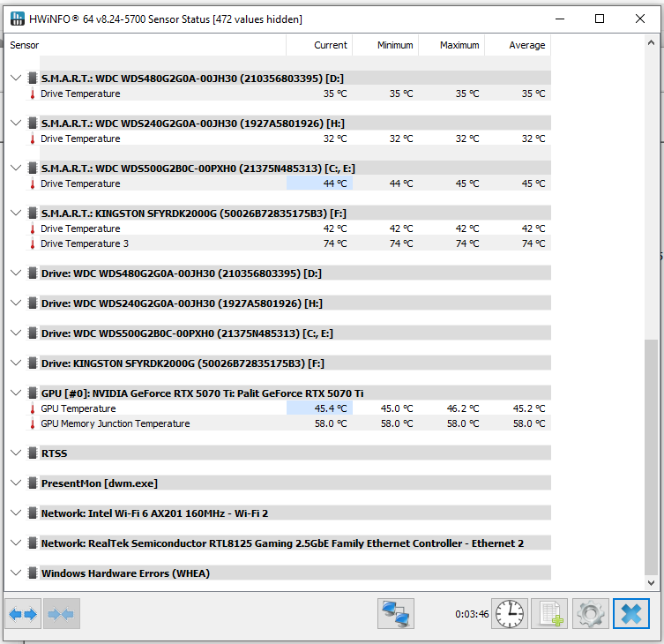Click the shrink layout arrows button

click(x=61, y=613)
